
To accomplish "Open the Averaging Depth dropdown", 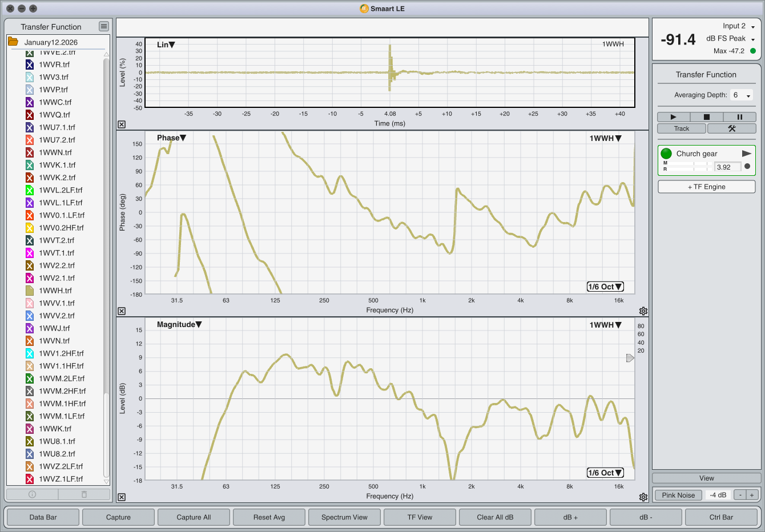I will pyautogui.click(x=741, y=95).
